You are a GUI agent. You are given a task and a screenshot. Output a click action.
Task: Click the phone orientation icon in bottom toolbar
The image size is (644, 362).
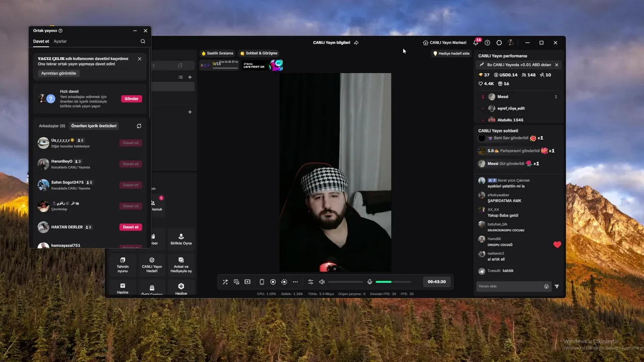tap(262, 282)
